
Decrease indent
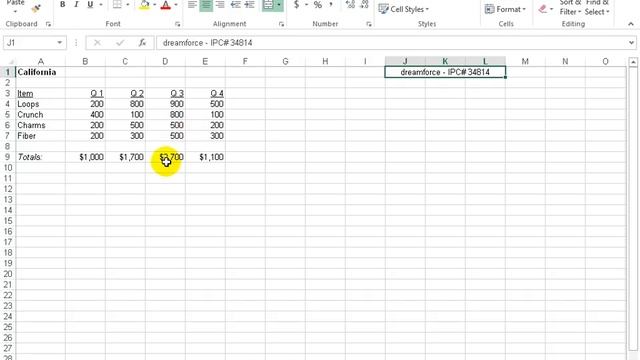pos(236,4)
